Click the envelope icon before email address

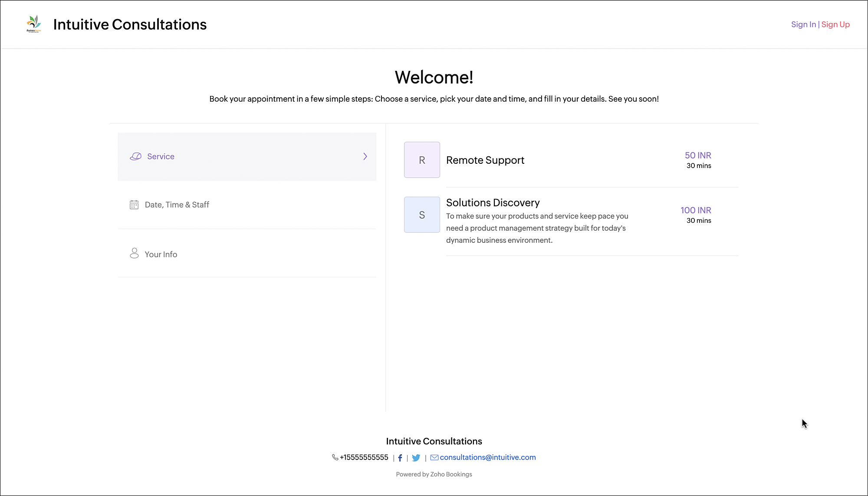(x=434, y=457)
